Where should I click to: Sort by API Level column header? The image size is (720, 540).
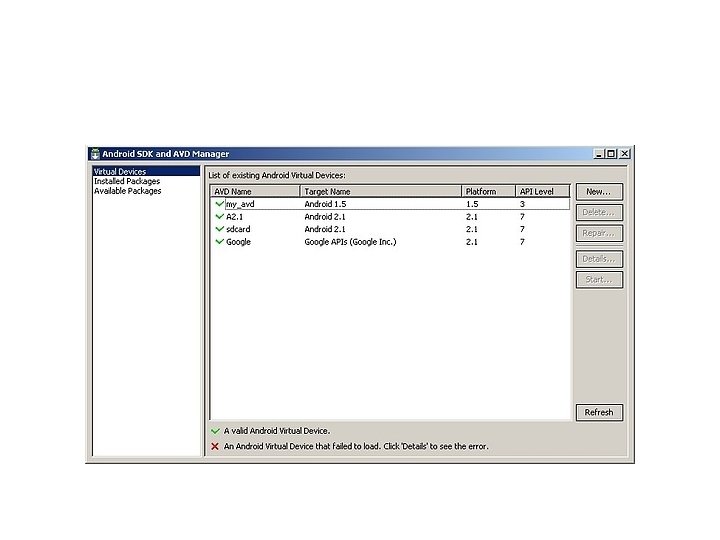(543, 191)
